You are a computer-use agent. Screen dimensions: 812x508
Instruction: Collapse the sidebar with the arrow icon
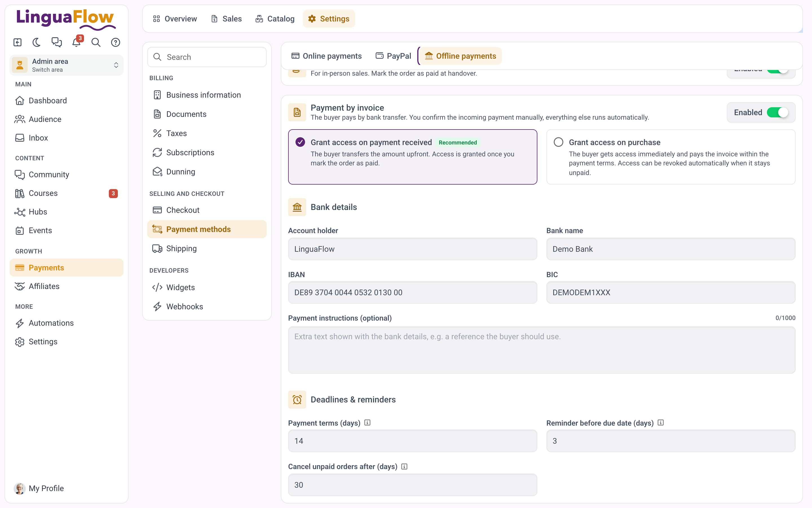tap(17, 42)
